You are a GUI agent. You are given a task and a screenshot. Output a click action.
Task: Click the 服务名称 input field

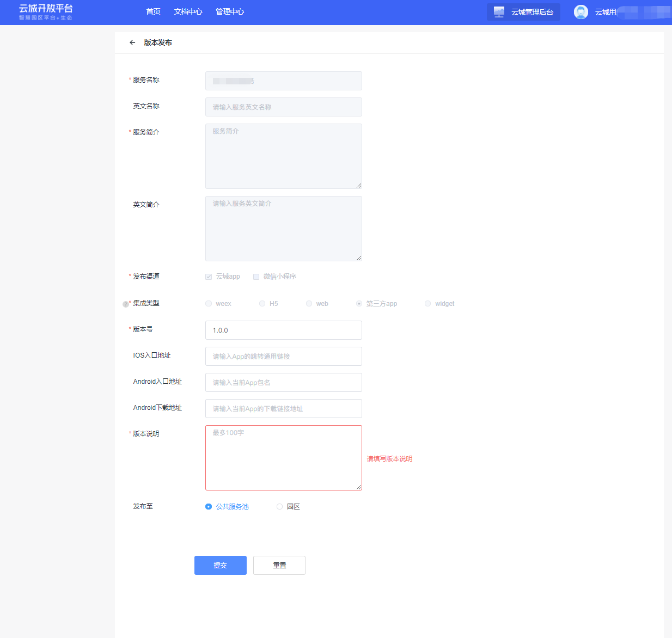(x=284, y=81)
